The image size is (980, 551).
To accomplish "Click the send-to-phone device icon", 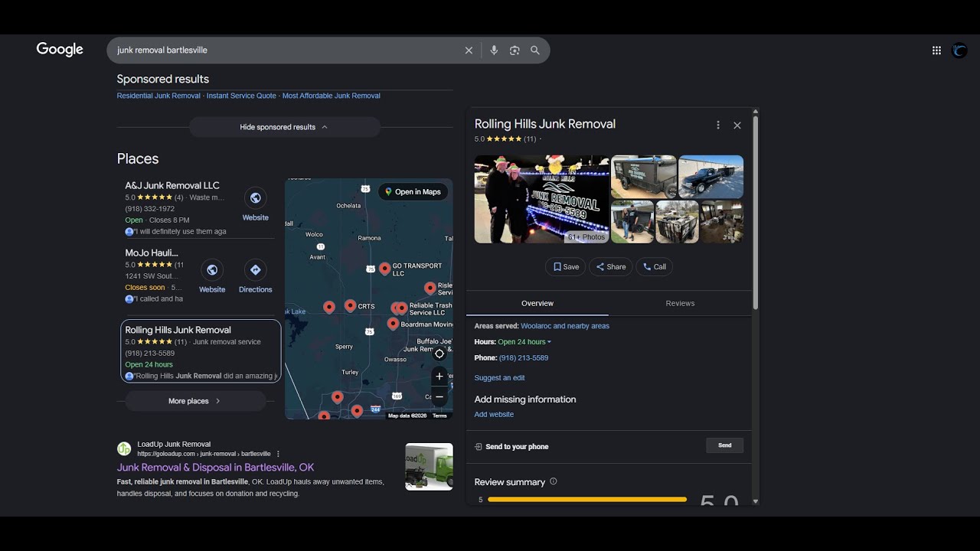I will (x=479, y=447).
